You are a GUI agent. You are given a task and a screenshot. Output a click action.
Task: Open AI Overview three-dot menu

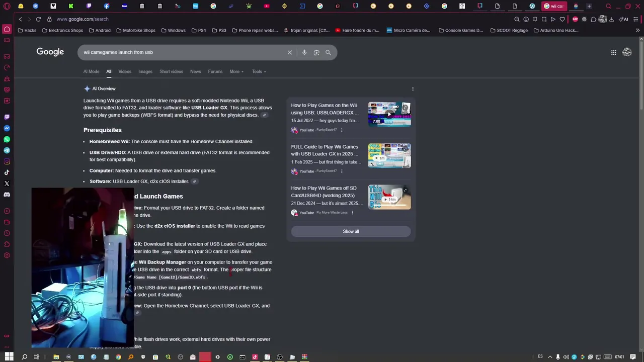pyautogui.click(x=413, y=89)
